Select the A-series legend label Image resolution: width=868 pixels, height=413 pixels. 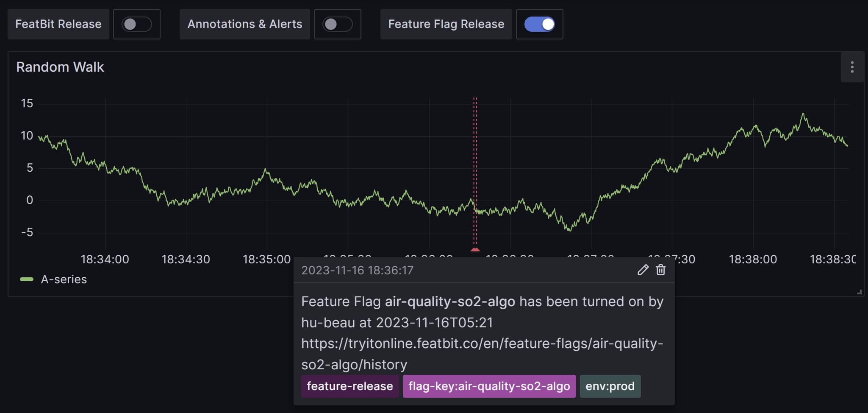click(x=64, y=279)
